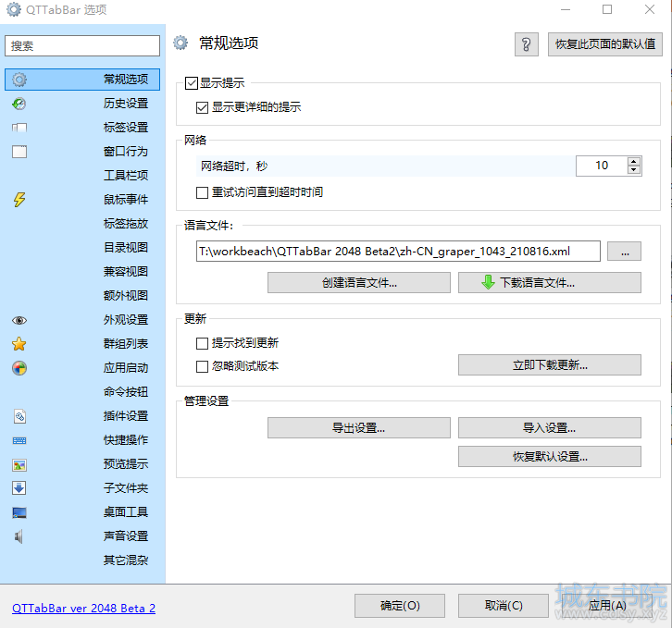Click the monitor icon beside 桌面工具

(19, 512)
